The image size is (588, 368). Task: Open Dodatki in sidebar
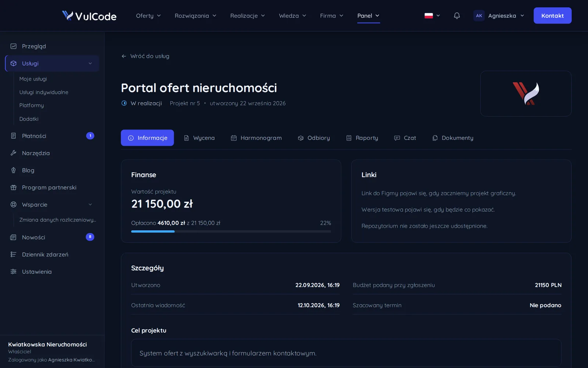pyautogui.click(x=29, y=119)
